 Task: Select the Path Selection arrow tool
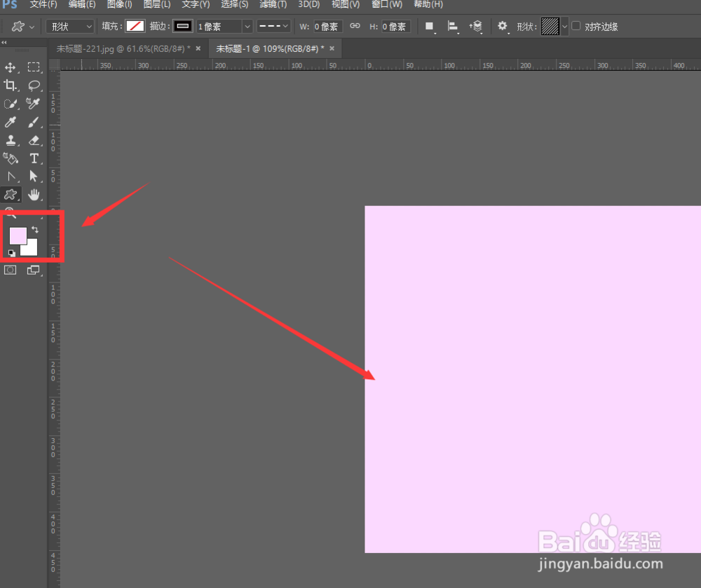pos(34,177)
